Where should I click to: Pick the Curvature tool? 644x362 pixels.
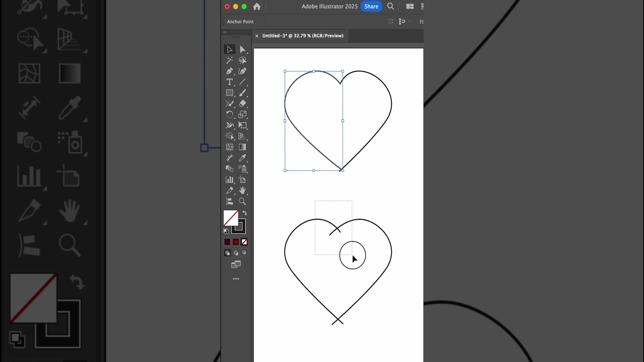tap(243, 71)
